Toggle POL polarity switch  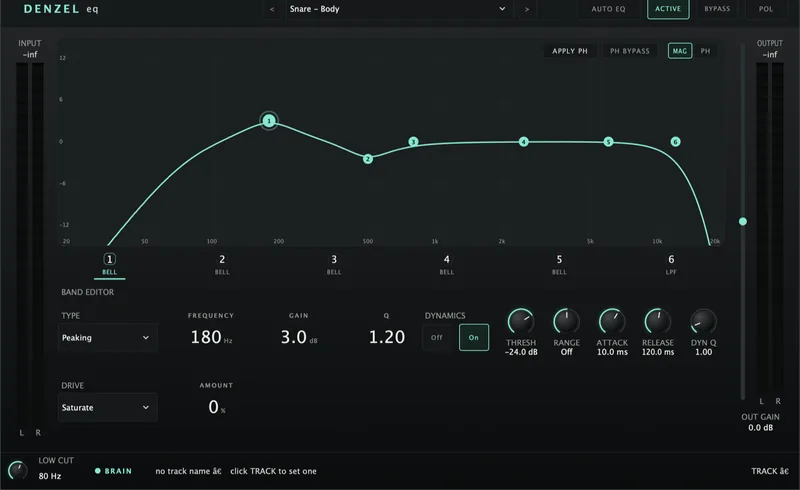[766, 9]
